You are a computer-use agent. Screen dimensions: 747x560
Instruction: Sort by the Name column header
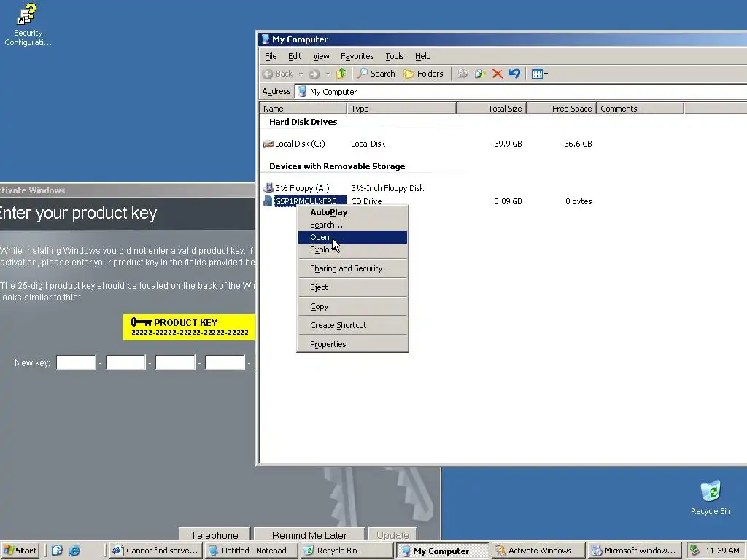tap(303, 109)
